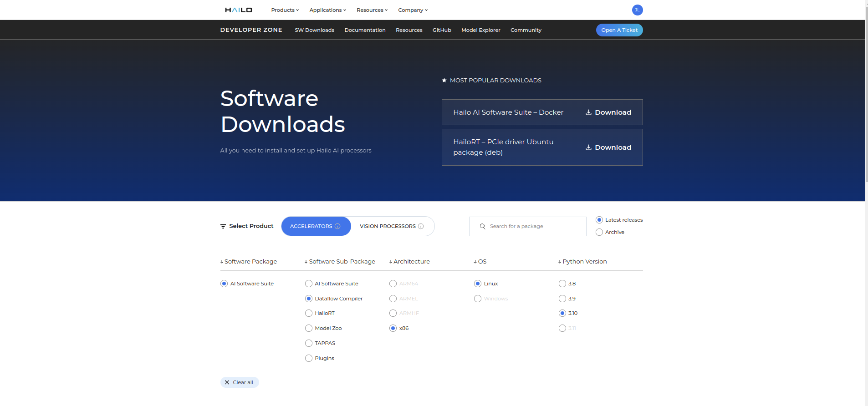Viewport: 868px width, 406px height.
Task: Click the star icon by Most Popular Downloads
Action: tap(444, 80)
